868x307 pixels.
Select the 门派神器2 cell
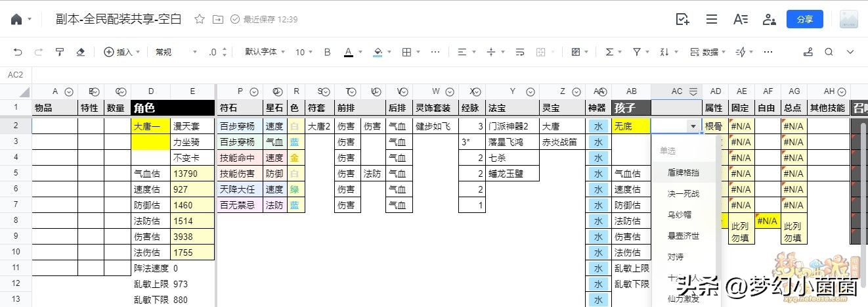(x=512, y=126)
